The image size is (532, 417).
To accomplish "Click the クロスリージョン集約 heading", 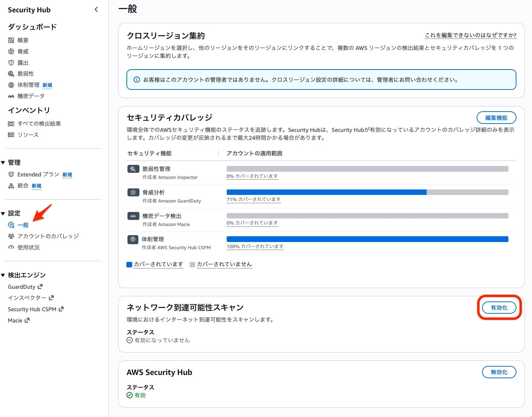I will pos(166,36).
